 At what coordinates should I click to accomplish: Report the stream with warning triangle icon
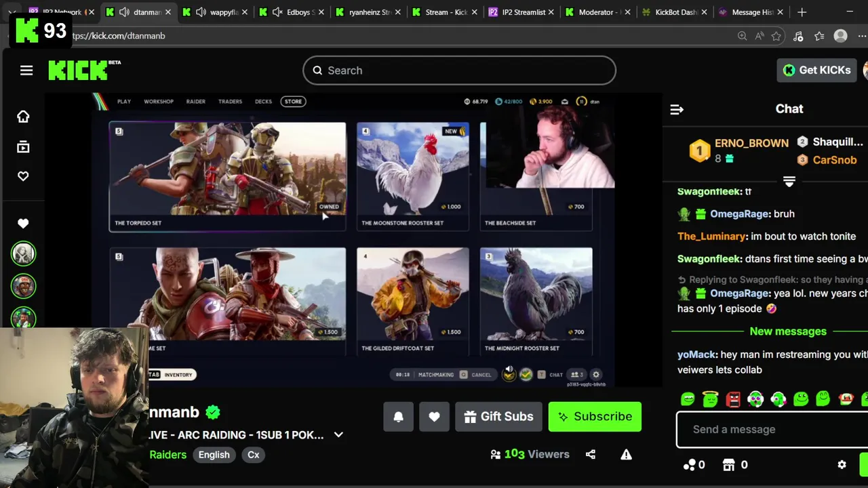tap(626, 455)
